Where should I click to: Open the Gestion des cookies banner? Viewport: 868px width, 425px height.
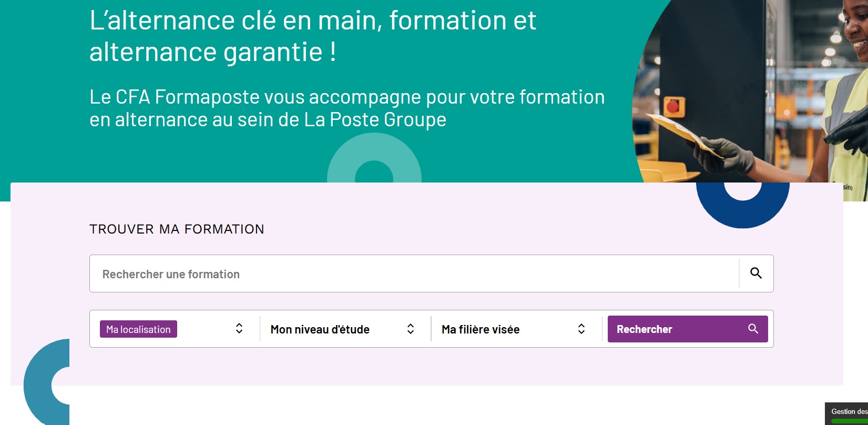[x=847, y=411]
